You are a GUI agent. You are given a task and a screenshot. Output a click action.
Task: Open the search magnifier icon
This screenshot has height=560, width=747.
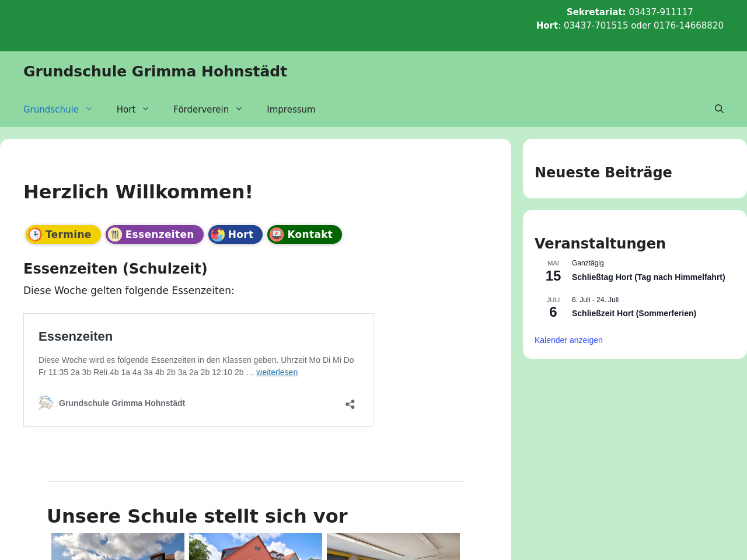click(719, 109)
